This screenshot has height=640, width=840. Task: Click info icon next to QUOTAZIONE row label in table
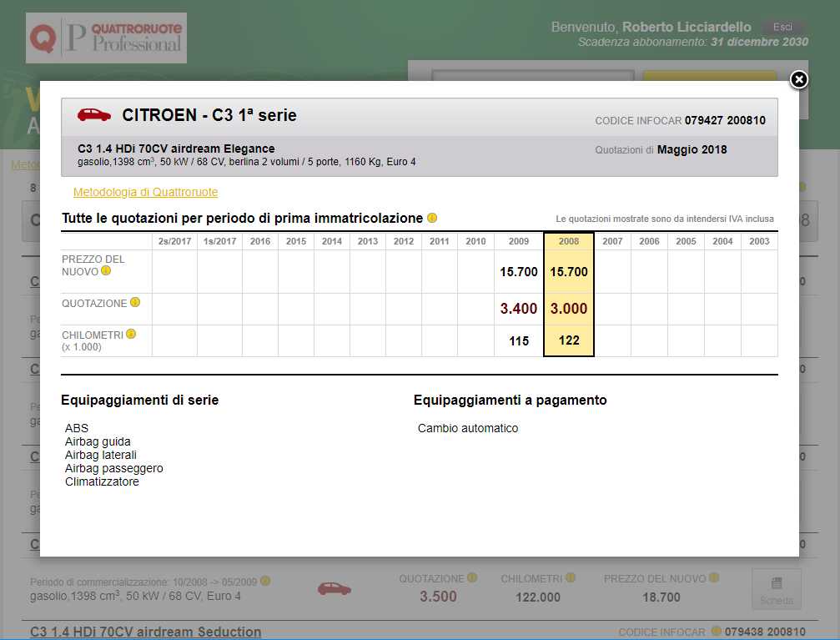click(135, 302)
